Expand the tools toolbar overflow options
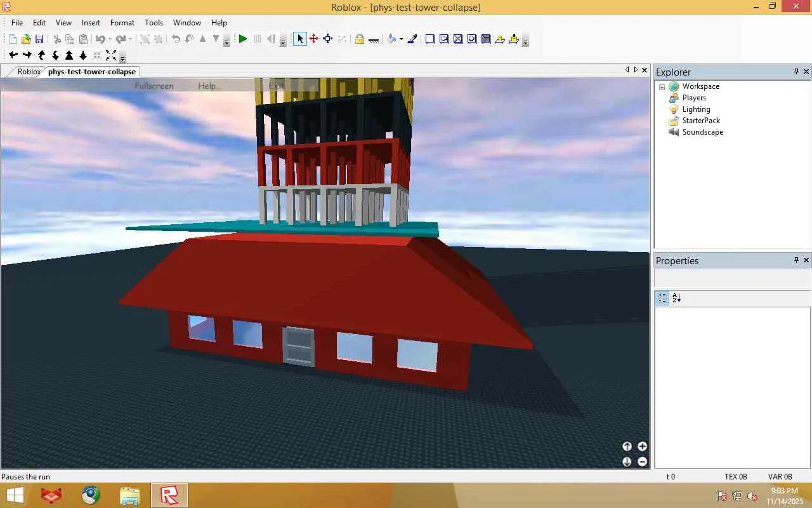The width and height of the screenshot is (812, 508). (x=525, y=42)
